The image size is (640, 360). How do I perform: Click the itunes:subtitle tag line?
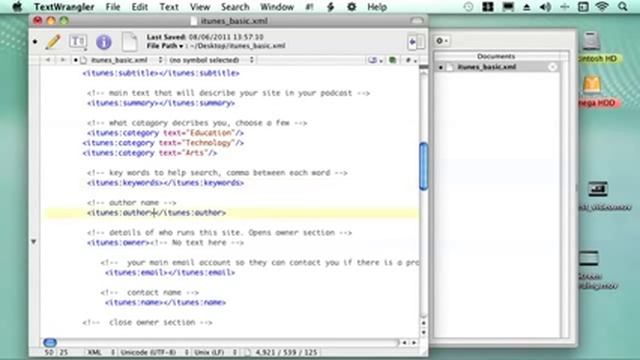161,73
